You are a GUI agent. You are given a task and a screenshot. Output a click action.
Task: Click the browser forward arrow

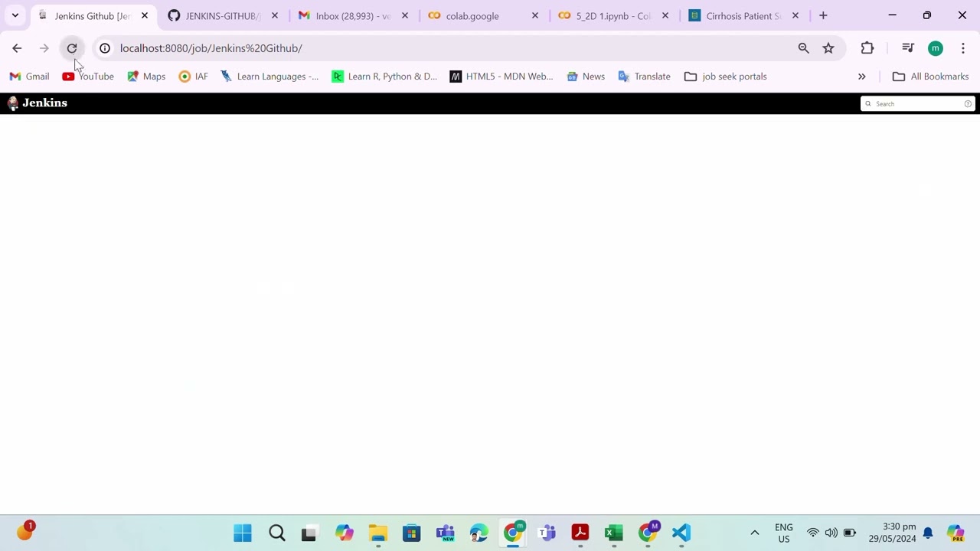tap(44, 48)
